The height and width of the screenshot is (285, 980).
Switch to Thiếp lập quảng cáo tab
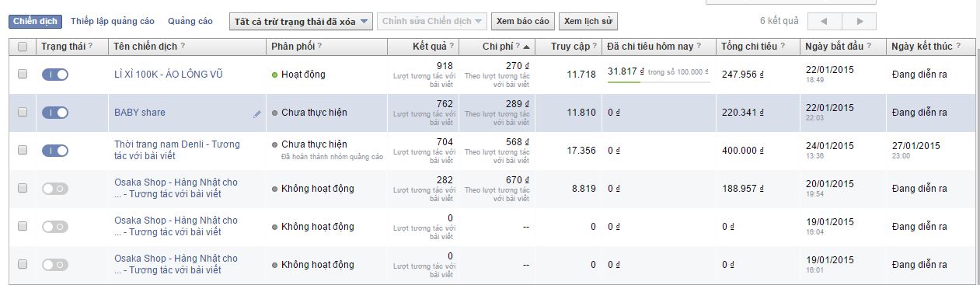click(112, 21)
